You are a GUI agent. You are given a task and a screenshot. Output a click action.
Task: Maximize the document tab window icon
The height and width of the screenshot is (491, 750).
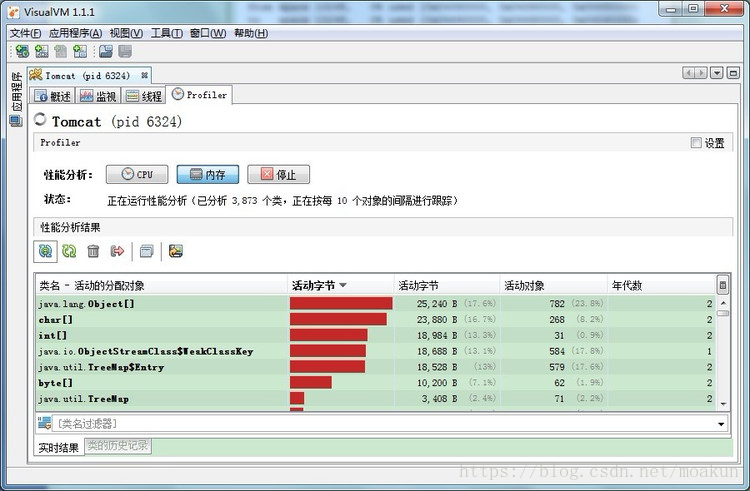[733, 73]
